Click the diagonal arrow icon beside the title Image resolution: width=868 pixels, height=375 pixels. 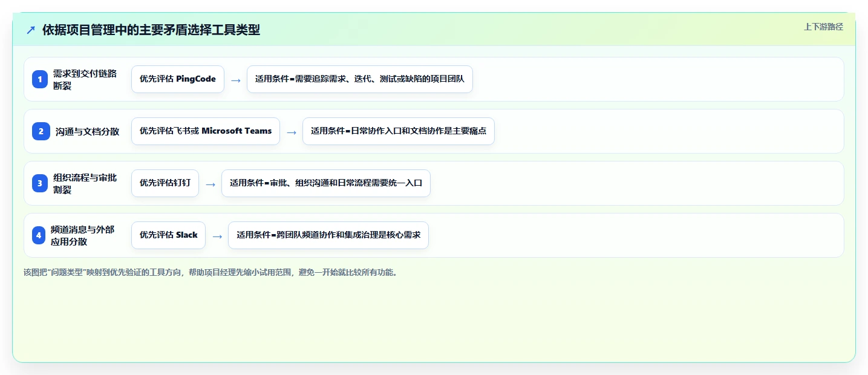(31, 30)
